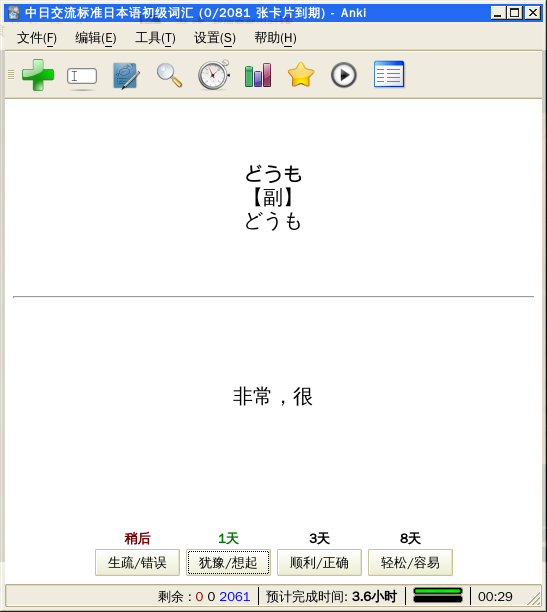Click the green plus add card icon
The image size is (547, 612).
38,75
